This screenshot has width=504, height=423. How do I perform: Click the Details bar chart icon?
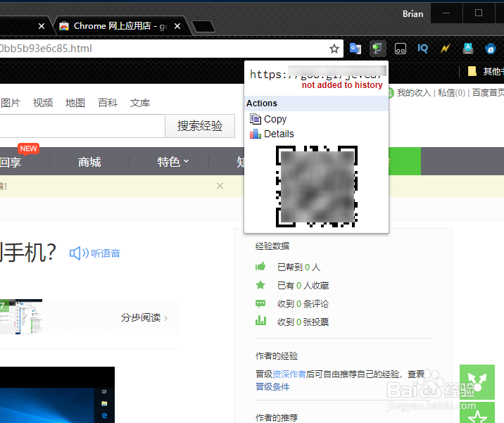coord(256,134)
